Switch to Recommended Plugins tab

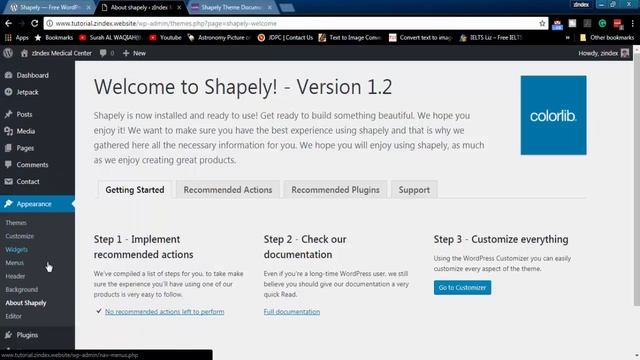pos(335,190)
